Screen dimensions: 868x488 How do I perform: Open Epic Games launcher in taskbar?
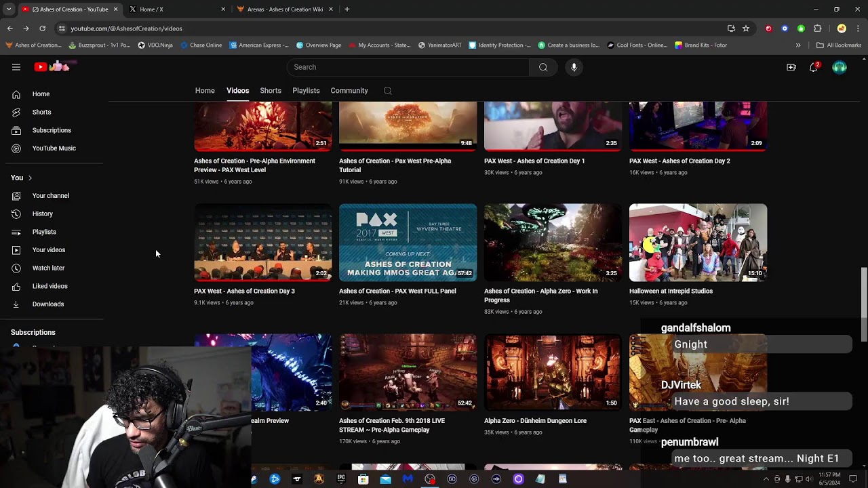coord(341,479)
